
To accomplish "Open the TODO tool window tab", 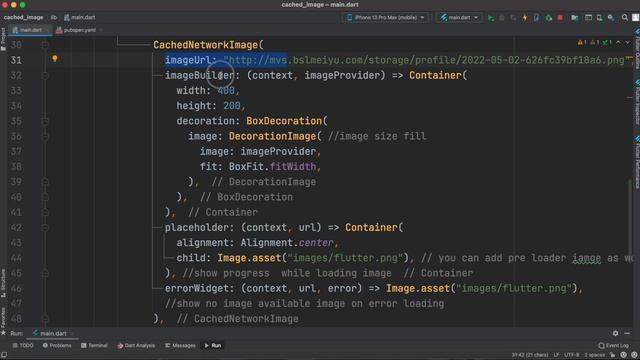I will [23, 345].
